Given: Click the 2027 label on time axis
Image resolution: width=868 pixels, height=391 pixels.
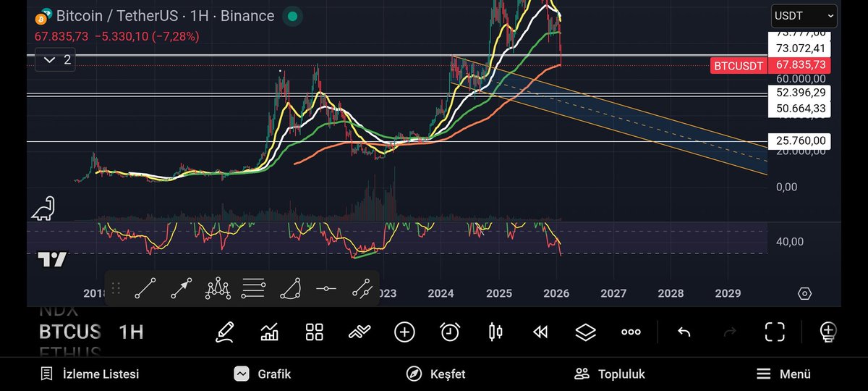Looking at the screenshot, I should point(613,293).
